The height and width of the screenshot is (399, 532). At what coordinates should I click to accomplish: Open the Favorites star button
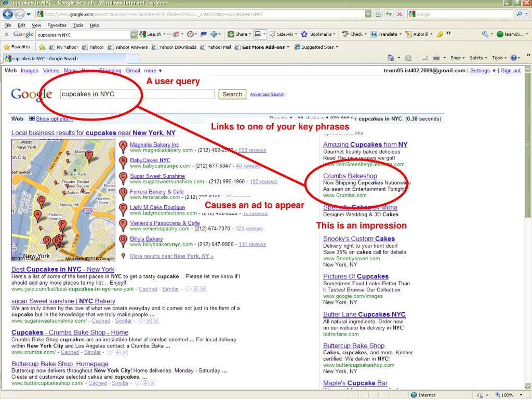[17, 47]
